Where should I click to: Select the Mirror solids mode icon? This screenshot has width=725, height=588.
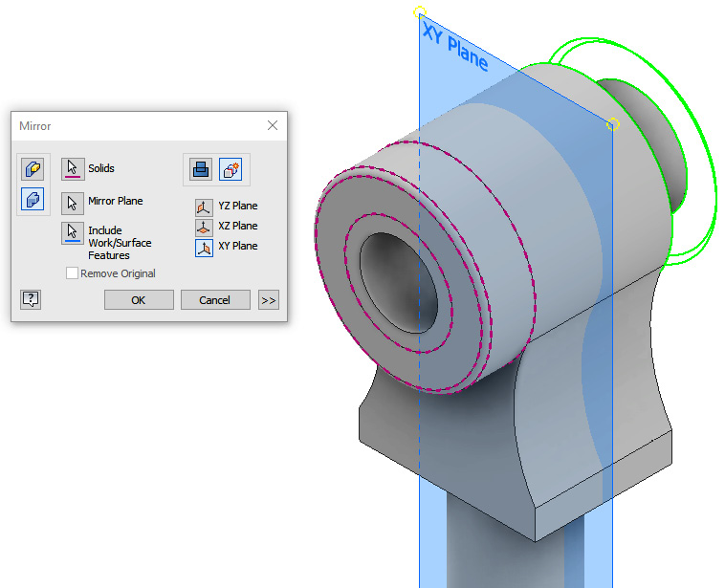pyautogui.click(x=33, y=199)
